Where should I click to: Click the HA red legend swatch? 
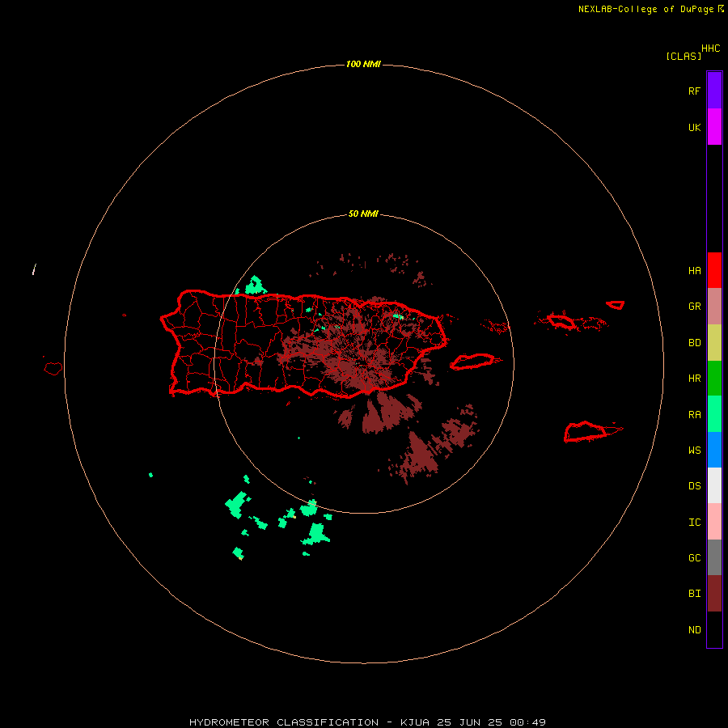(x=714, y=270)
